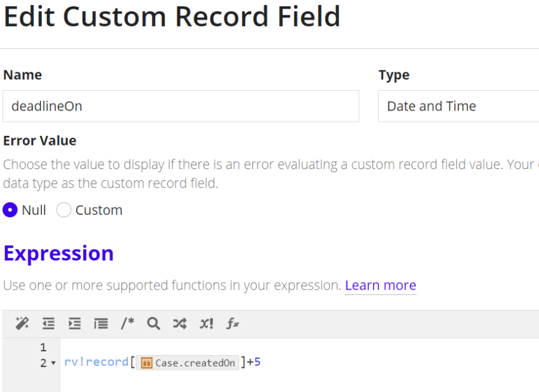The image size is (539, 392).
Task: Select the Custom error value radio button
Action: pos(64,210)
